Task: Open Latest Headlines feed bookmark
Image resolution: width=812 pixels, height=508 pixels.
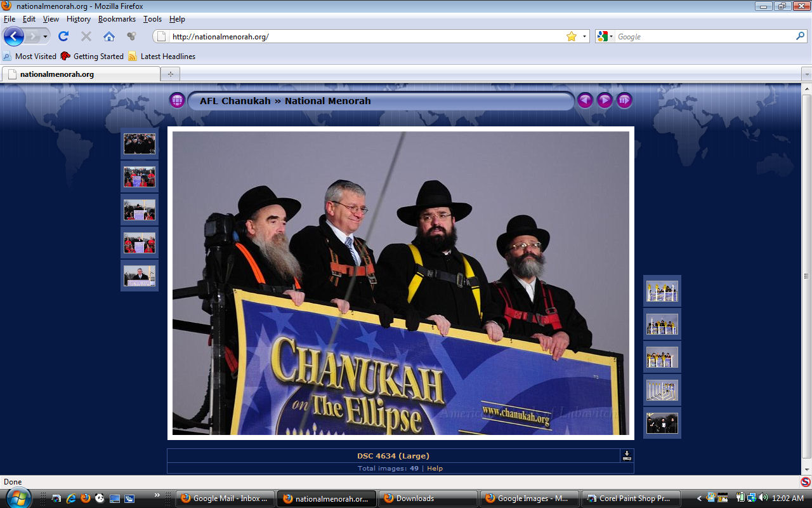Action: pos(162,56)
